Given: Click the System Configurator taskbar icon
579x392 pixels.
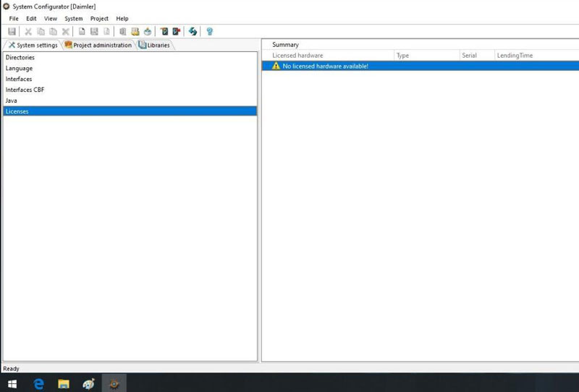Looking at the screenshot, I should pos(114,384).
